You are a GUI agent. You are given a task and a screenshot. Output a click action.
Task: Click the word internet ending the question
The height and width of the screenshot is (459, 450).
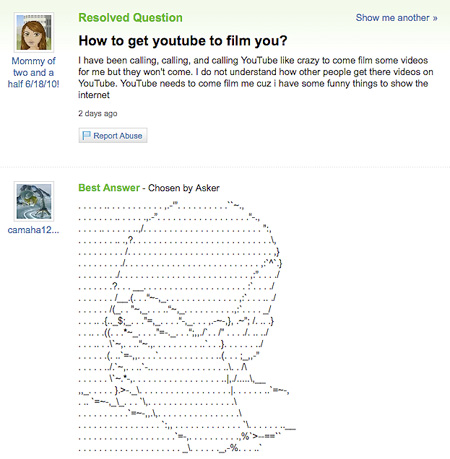coord(94,95)
